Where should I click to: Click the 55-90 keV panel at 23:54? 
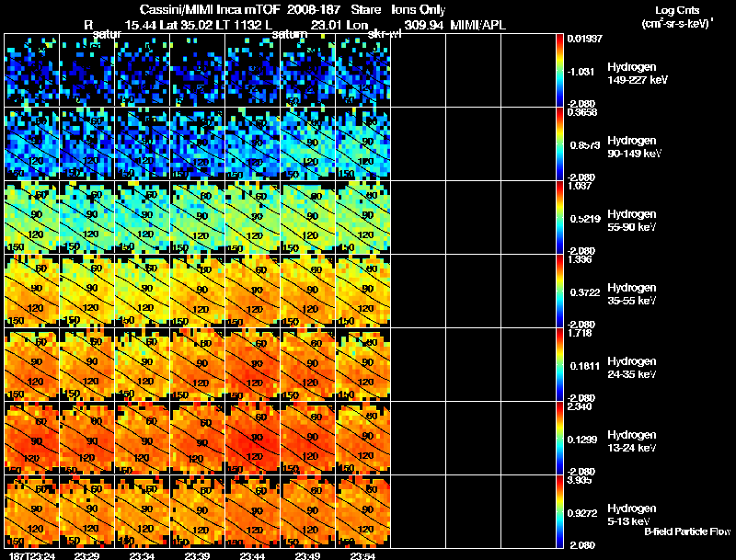click(x=362, y=218)
